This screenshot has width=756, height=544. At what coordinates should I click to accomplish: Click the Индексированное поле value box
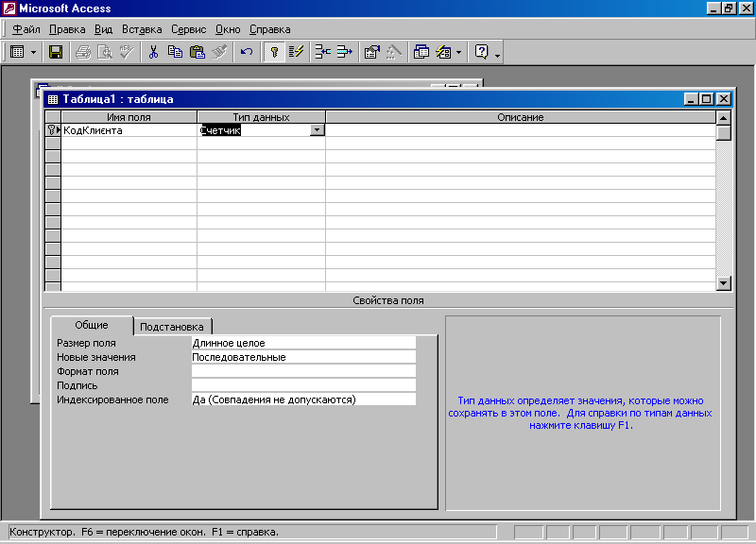coord(303,399)
